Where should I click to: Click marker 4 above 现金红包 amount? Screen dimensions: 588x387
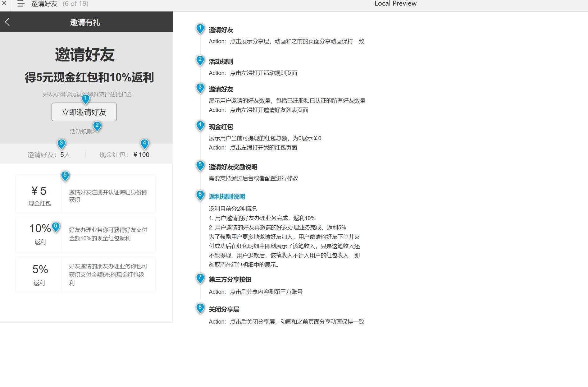144,143
